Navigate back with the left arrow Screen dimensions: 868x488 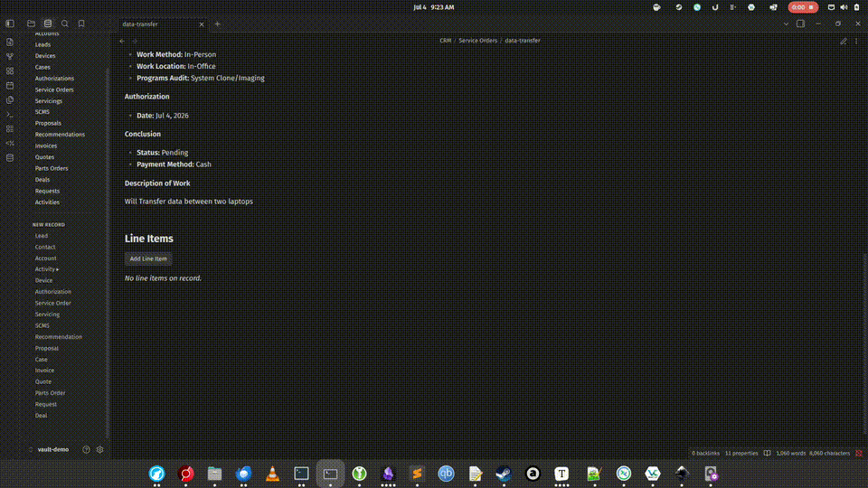[122, 41]
